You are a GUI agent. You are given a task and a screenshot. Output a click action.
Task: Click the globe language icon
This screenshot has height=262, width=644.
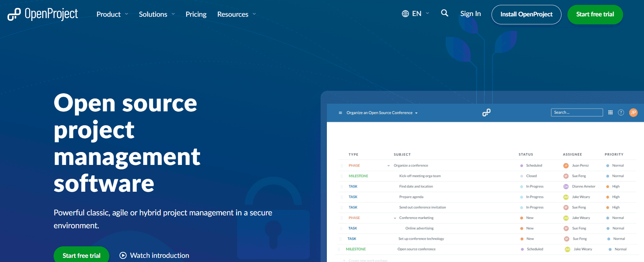(405, 14)
